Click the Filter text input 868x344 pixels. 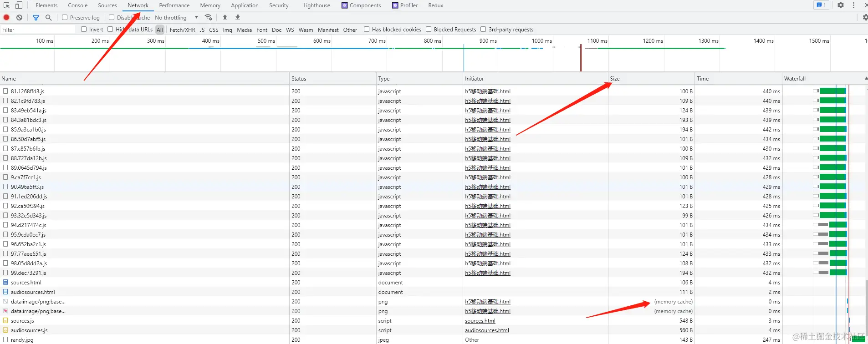38,30
